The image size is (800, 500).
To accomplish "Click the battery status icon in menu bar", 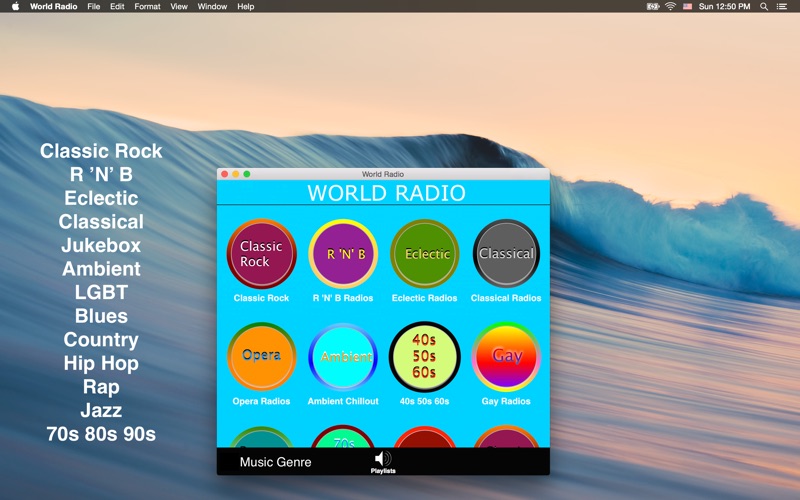I will coord(653,6).
